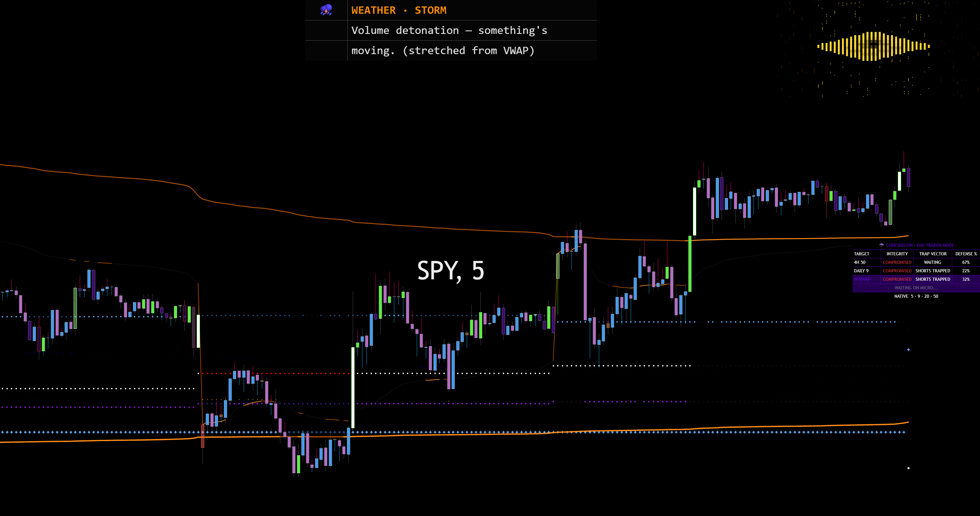Viewport: 980px width, 516px height.
Task: Click the yellow waveform visualizer bars
Action: click(874, 47)
